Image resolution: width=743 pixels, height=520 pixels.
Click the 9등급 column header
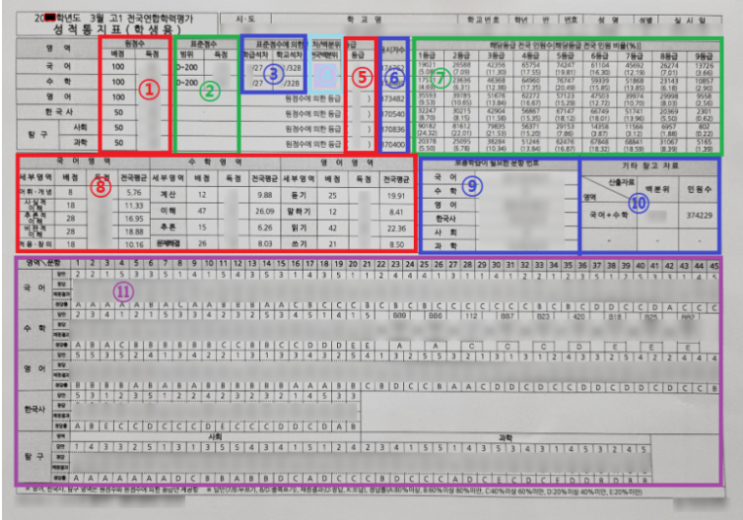click(703, 56)
